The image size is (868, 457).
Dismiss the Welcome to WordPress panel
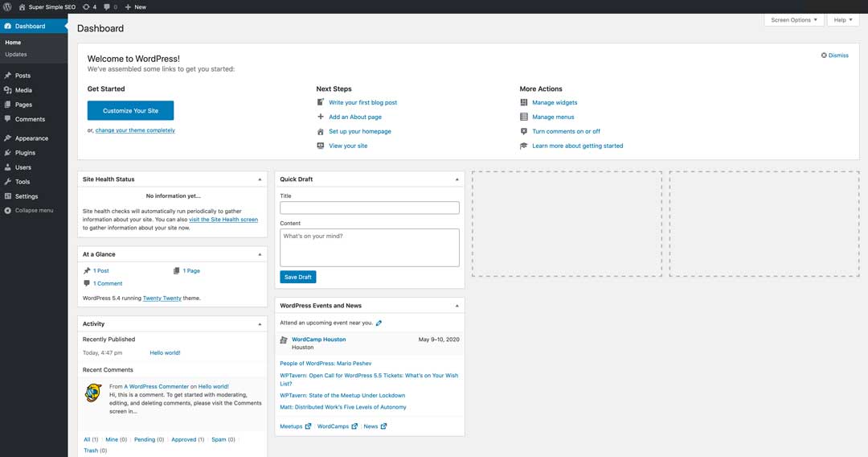(x=835, y=56)
